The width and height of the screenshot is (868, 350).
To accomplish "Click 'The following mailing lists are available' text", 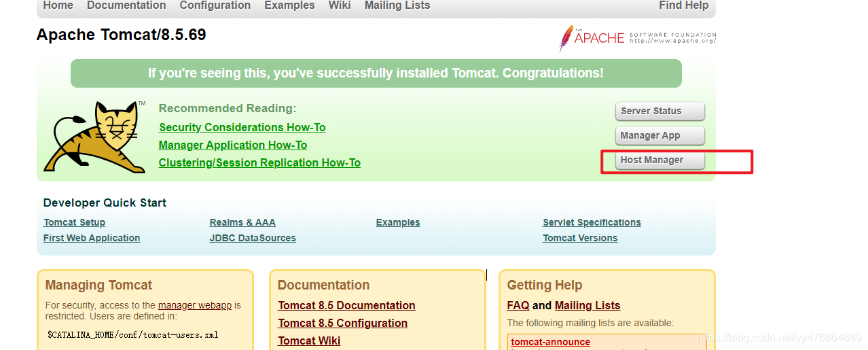I will [590, 323].
